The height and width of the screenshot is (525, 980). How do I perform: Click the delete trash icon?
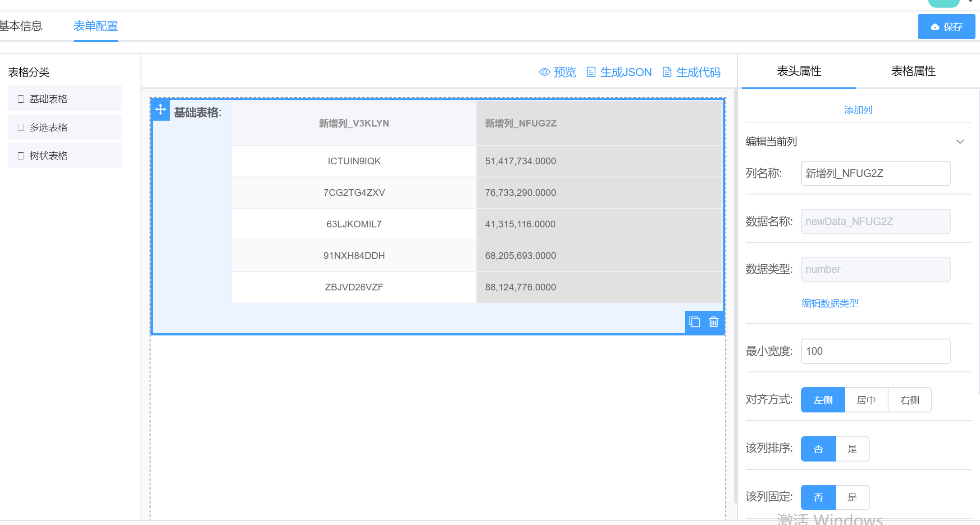(714, 322)
